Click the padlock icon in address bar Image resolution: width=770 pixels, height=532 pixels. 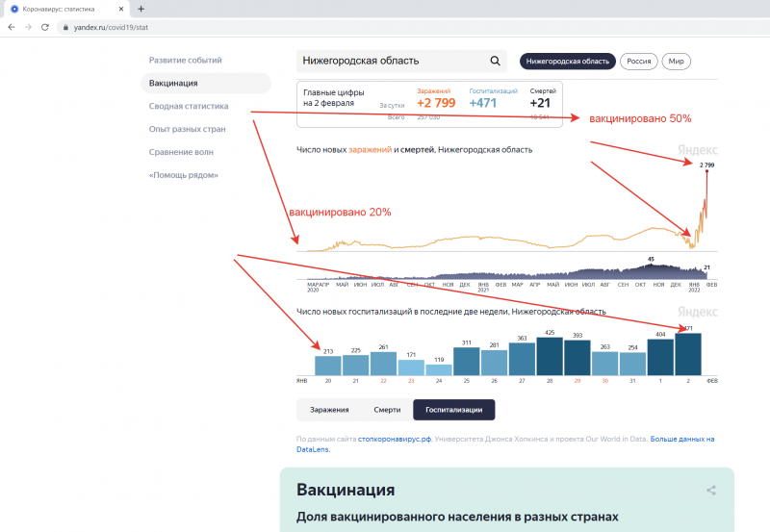(x=65, y=27)
